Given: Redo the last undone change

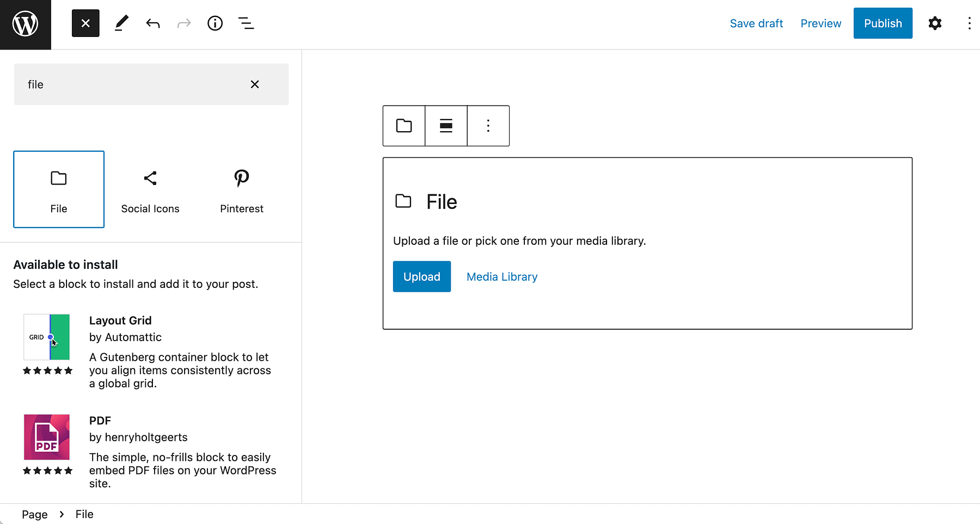Looking at the screenshot, I should pyautogui.click(x=184, y=23).
